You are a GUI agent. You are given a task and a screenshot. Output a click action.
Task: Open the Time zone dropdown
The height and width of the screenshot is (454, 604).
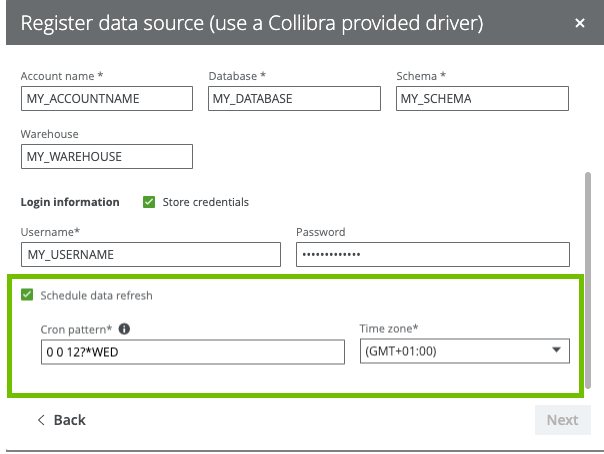click(464, 351)
